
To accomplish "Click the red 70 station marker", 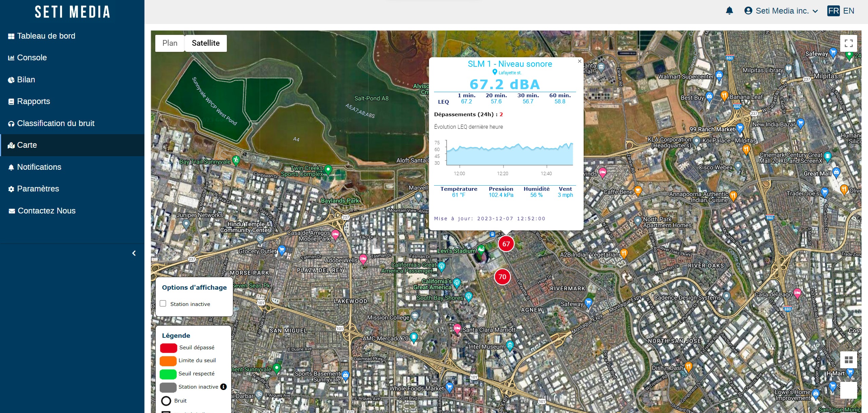I will click(x=502, y=277).
